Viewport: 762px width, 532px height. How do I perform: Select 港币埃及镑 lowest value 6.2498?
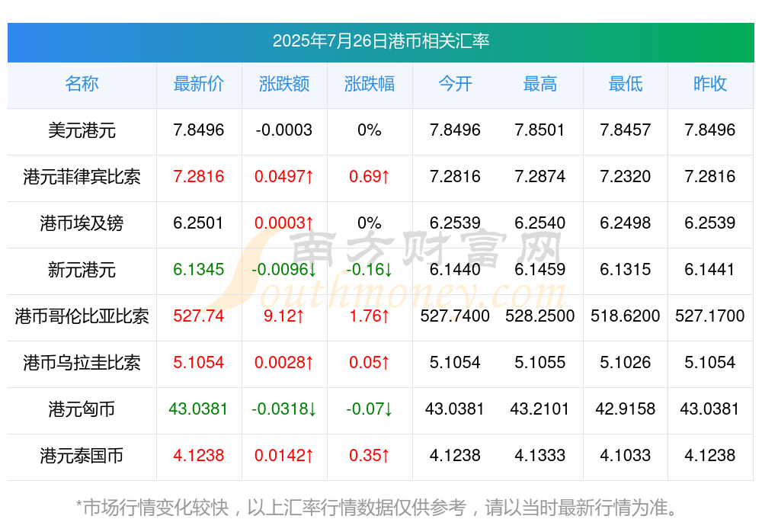[626, 223]
